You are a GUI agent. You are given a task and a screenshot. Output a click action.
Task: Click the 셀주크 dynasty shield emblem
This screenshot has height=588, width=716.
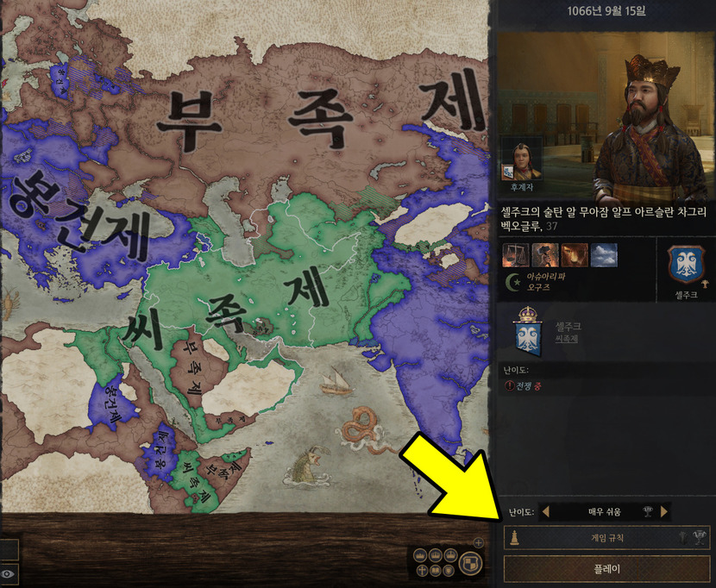686,265
